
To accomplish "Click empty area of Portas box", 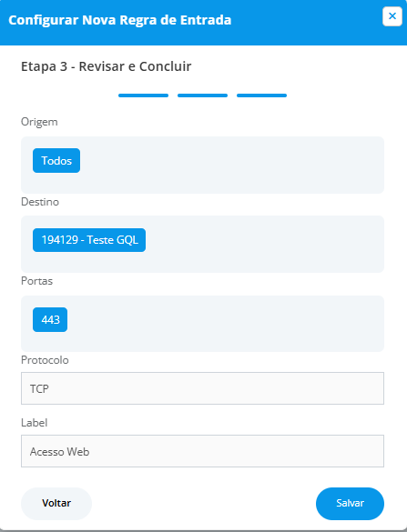I will [x=224, y=324].
